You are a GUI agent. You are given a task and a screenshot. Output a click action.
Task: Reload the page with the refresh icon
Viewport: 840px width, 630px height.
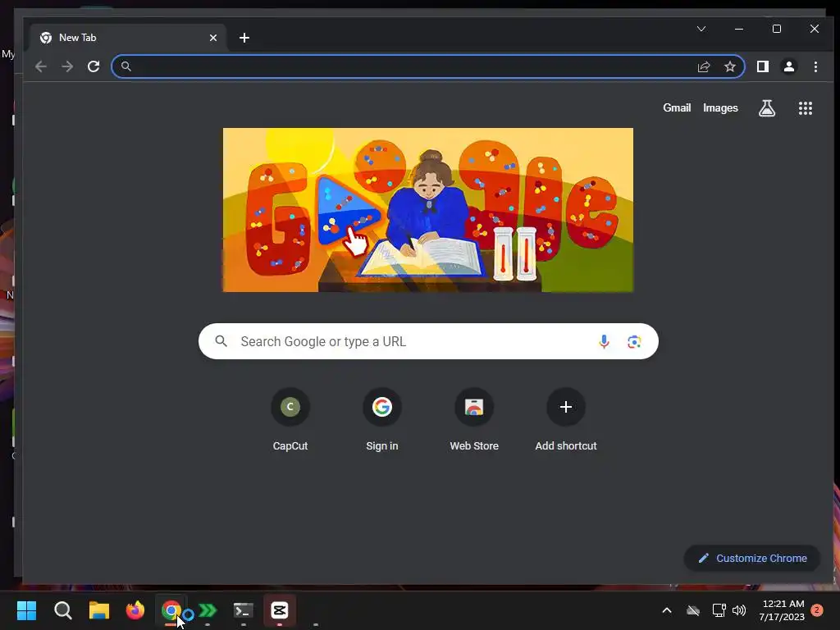pyautogui.click(x=94, y=66)
